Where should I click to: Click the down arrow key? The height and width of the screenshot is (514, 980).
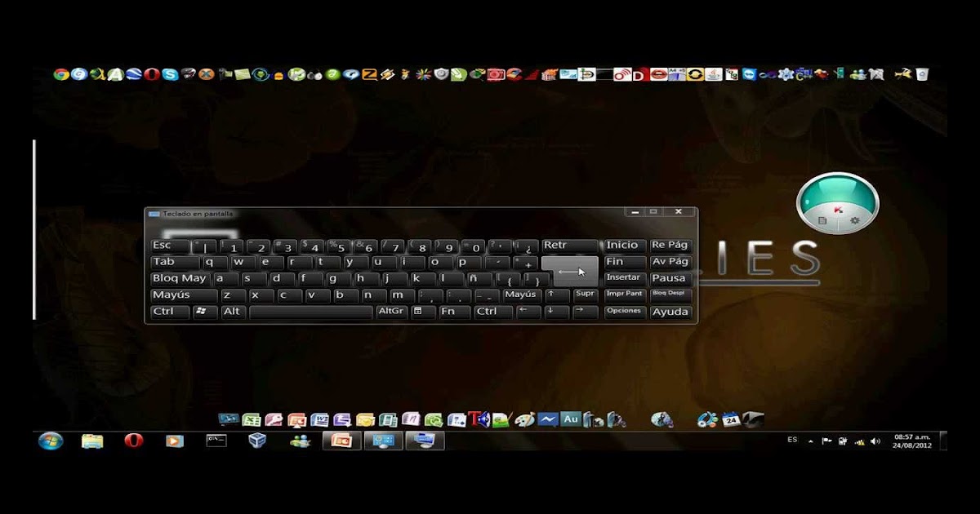[x=557, y=312]
